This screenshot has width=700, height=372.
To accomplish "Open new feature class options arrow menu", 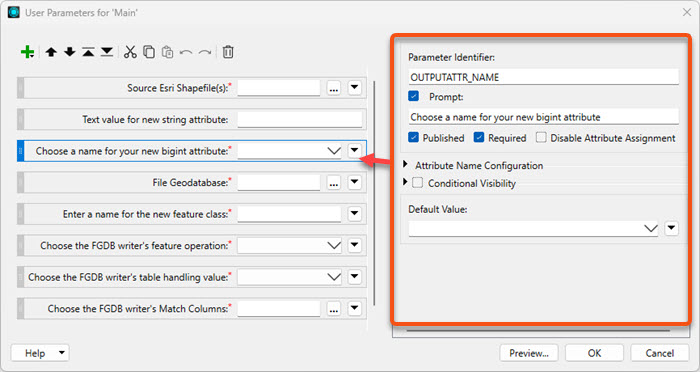I will [x=354, y=213].
